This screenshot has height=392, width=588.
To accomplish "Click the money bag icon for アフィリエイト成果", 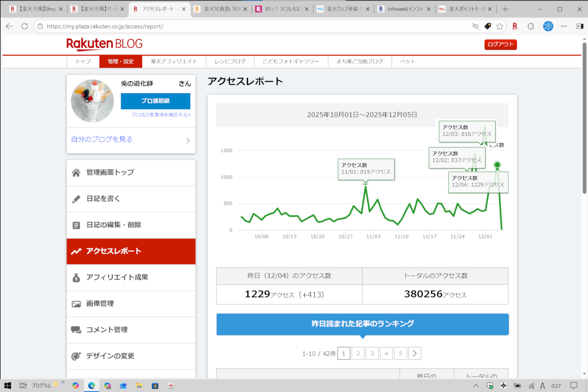I will [x=76, y=277].
